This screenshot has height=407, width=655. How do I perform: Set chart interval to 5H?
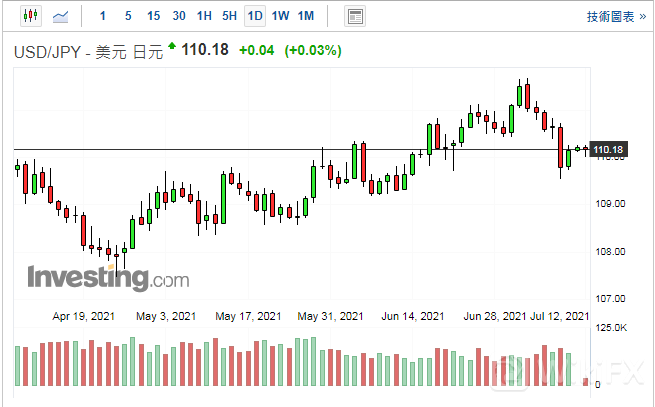click(229, 16)
